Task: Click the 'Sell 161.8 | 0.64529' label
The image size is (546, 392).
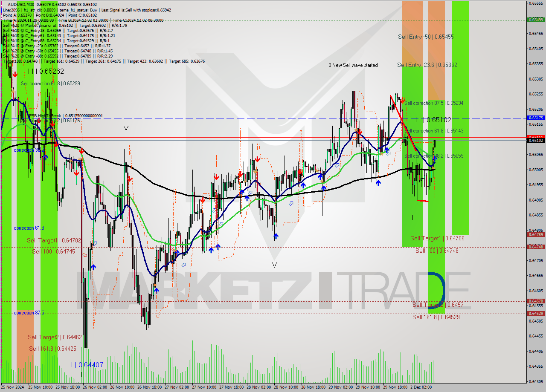Action: point(436,317)
